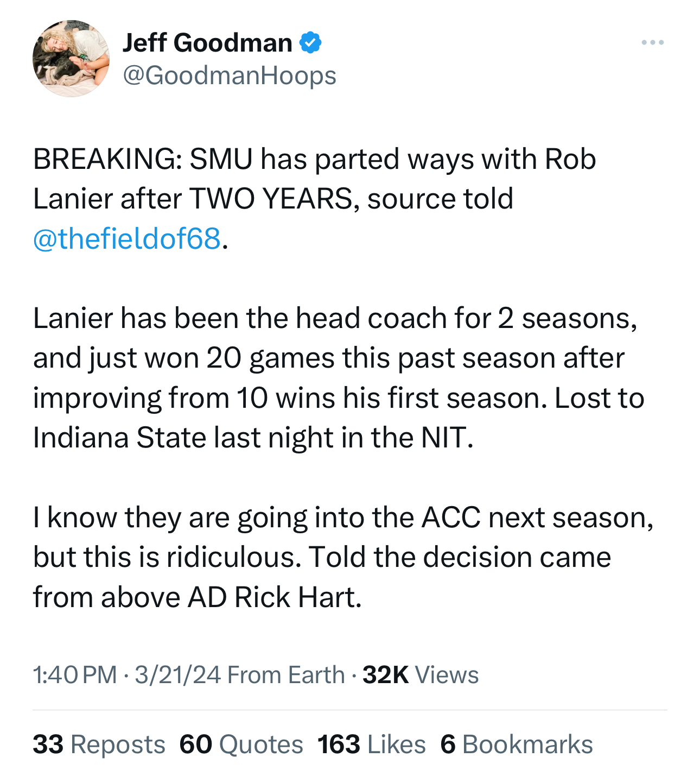This screenshot has height=770, width=700.
Task: Click the 6 Bookmarks count
Action: click(x=516, y=744)
